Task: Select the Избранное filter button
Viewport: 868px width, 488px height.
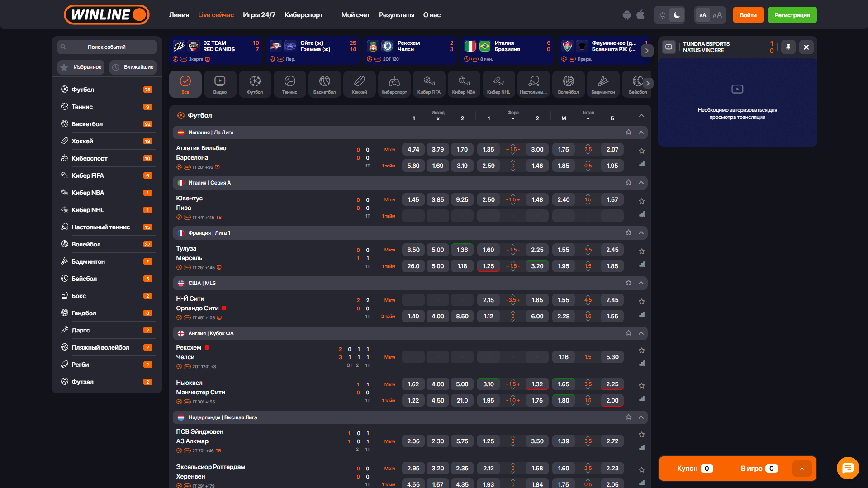Action: (x=81, y=67)
